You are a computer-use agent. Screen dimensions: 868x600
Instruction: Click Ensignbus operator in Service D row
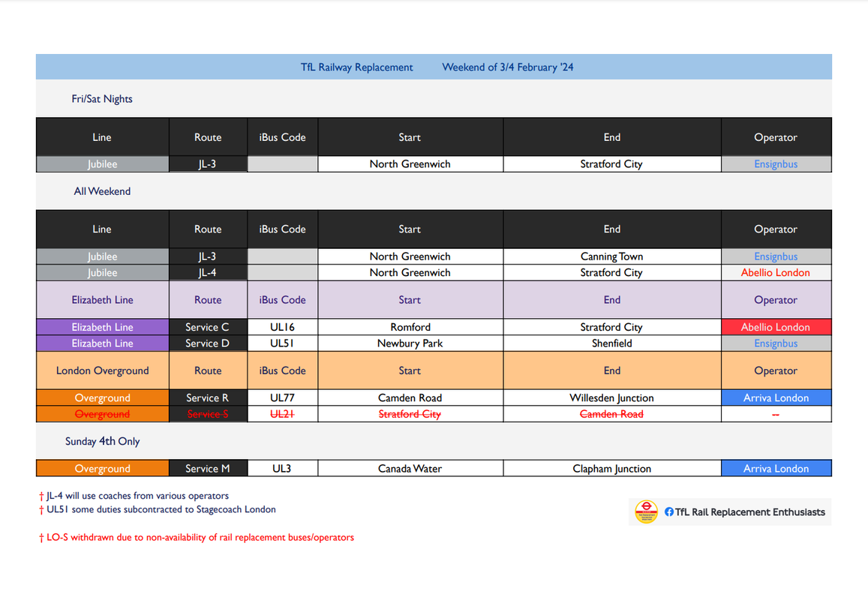[x=776, y=343]
